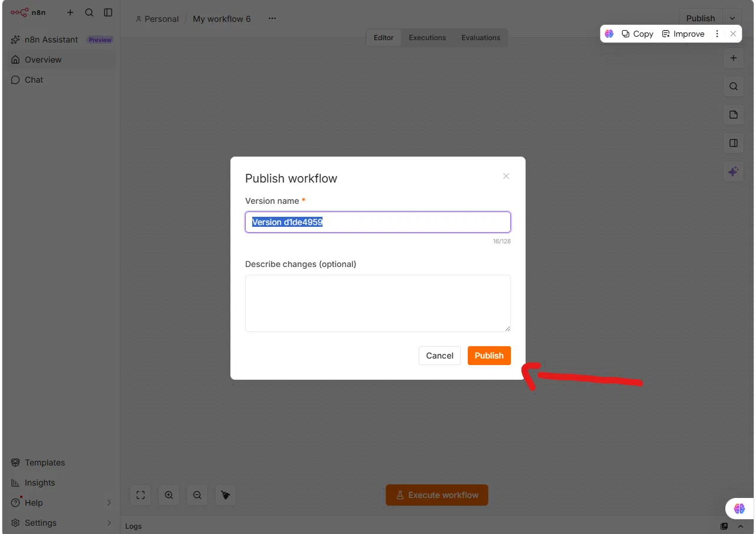Click Copy in the floating toolbar

click(x=638, y=34)
